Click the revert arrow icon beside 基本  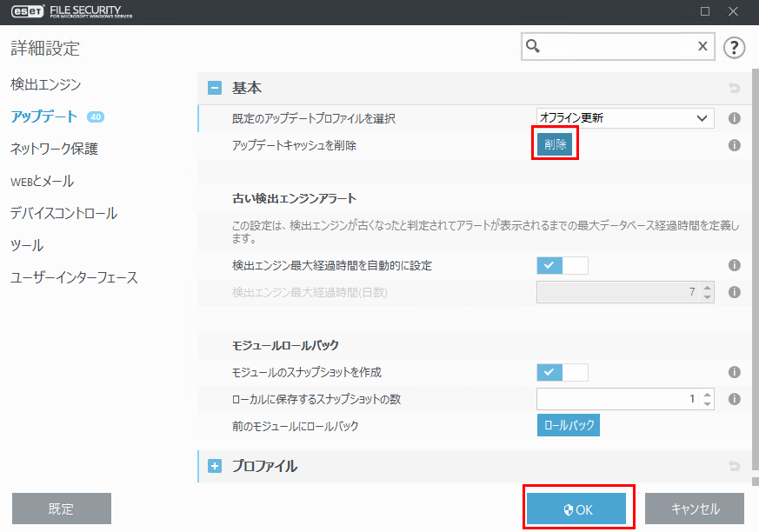[x=734, y=88]
